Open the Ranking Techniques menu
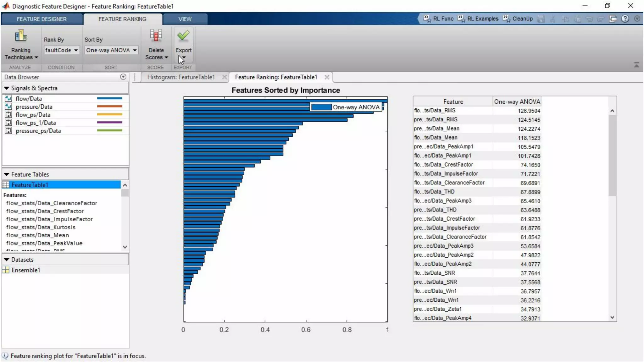The width and height of the screenshot is (644, 362). 21,53
